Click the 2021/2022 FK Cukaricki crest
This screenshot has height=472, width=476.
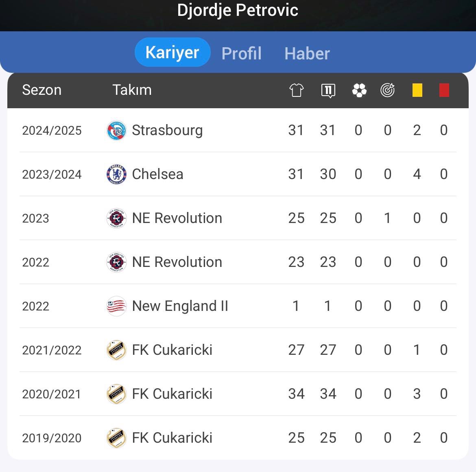click(x=117, y=350)
